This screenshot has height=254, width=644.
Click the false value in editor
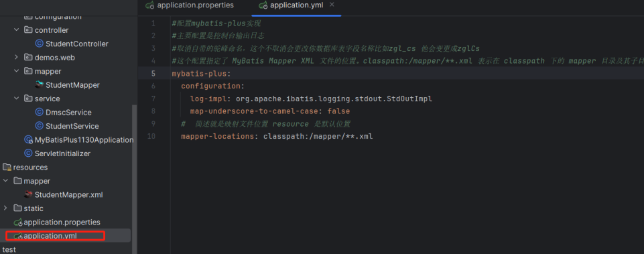338,111
